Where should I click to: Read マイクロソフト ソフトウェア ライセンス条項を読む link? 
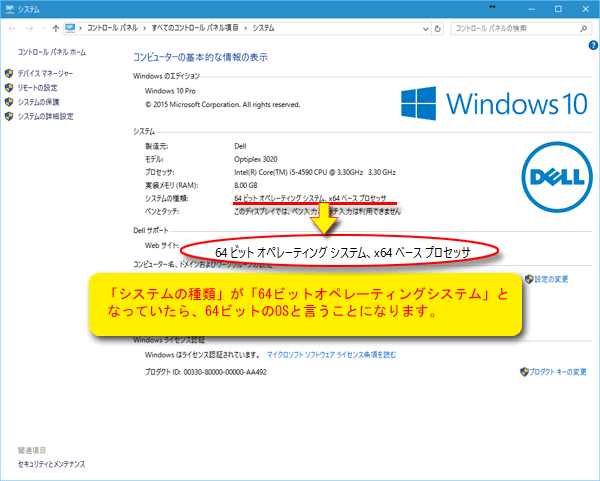pos(331,355)
